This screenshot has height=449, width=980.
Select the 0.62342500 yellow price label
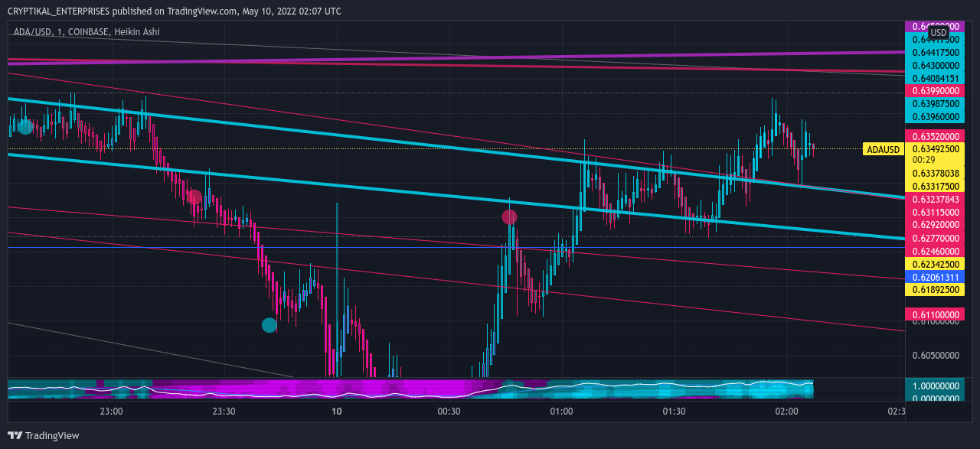[x=936, y=264]
